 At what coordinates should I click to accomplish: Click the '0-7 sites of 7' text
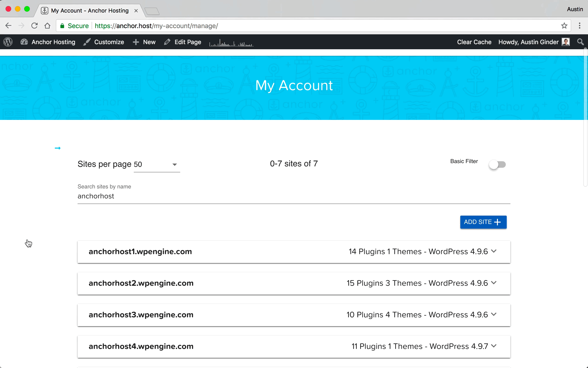(294, 164)
